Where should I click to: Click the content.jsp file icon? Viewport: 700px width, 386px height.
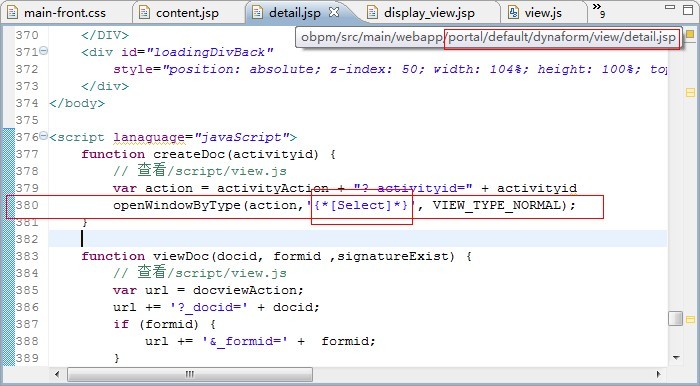point(144,12)
